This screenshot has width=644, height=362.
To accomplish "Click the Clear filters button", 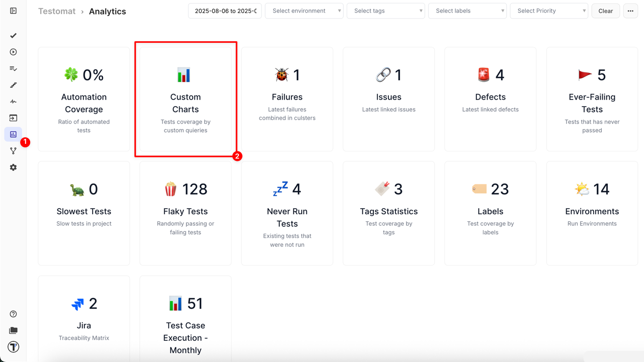I will [x=605, y=11].
